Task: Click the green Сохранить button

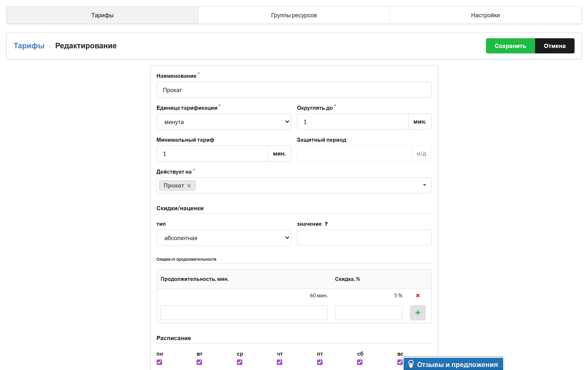Action: click(510, 46)
